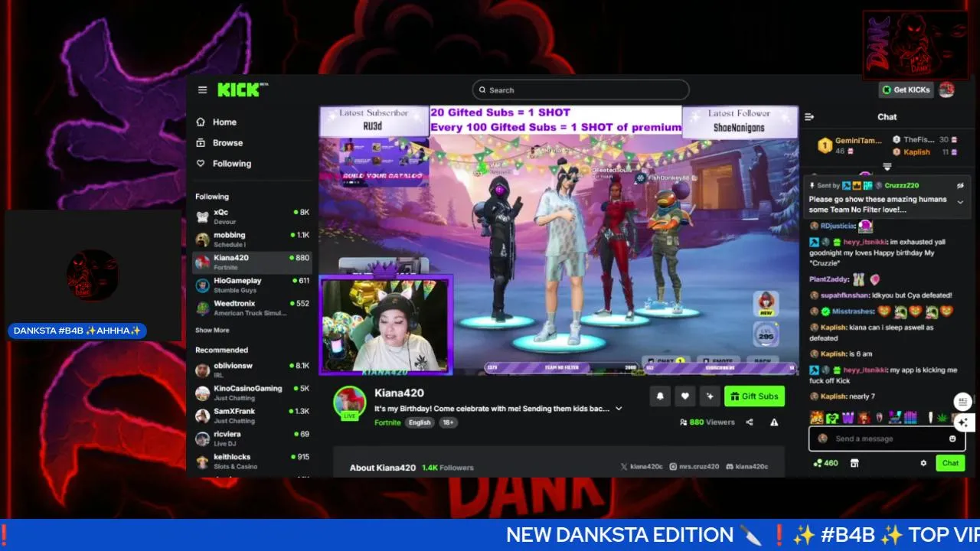This screenshot has width=980, height=551.
Task: Open the hamburger sidebar menu
Action: [202, 90]
